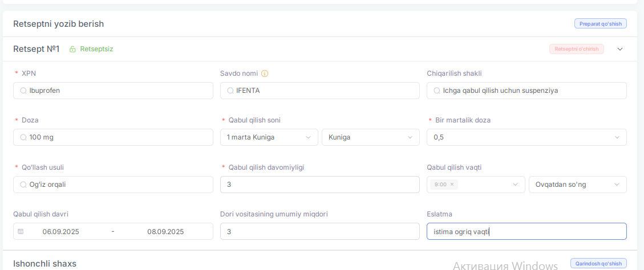Click the search icon in Qo'llash usuli field
The height and width of the screenshot is (270, 644).
23,185
